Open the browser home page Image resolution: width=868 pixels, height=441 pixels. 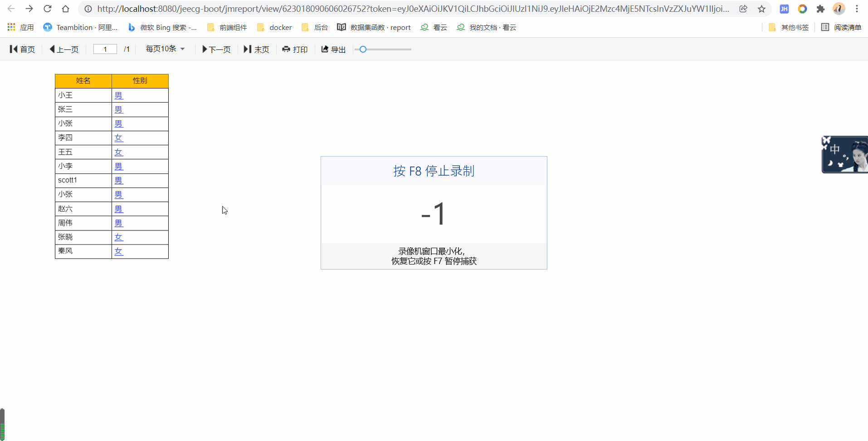pyautogui.click(x=65, y=9)
